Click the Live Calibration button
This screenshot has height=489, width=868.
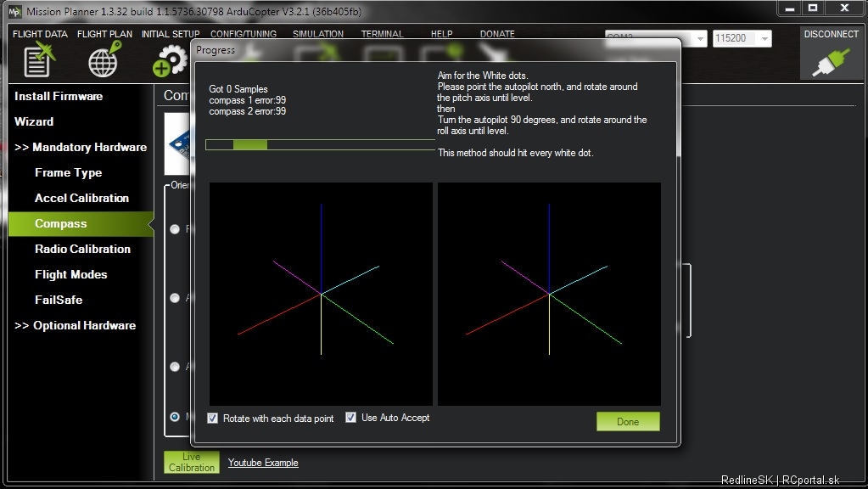point(192,462)
